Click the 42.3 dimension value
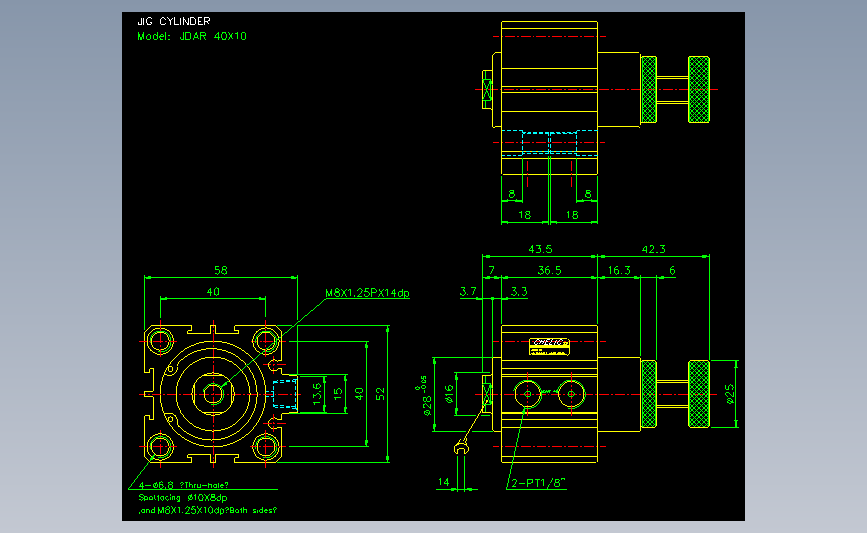Screen dimensions: 867x533 point(654,249)
